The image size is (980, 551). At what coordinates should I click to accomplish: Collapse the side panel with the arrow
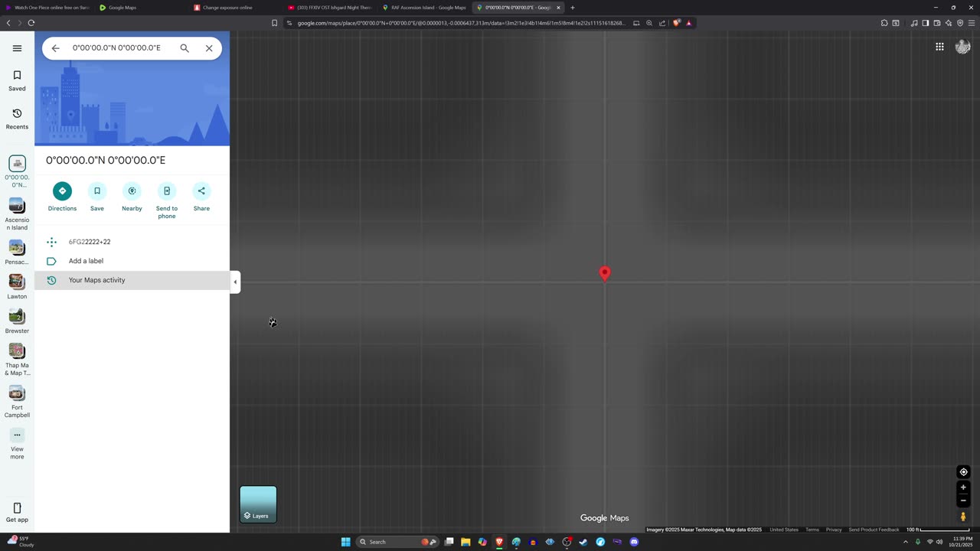coord(235,282)
